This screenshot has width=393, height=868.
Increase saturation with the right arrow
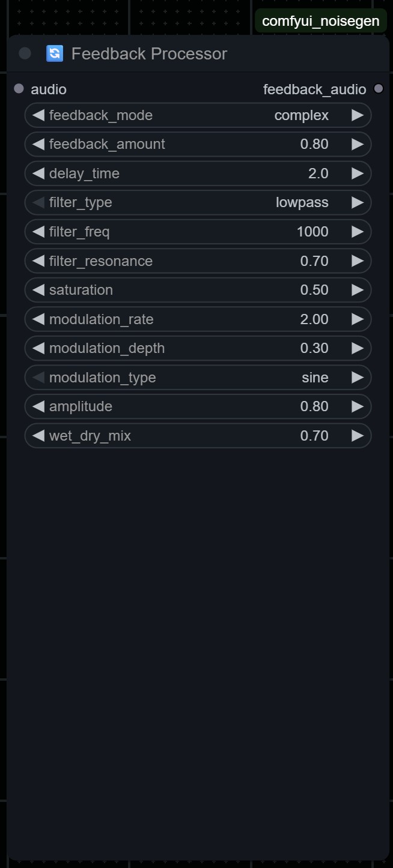[x=358, y=290]
